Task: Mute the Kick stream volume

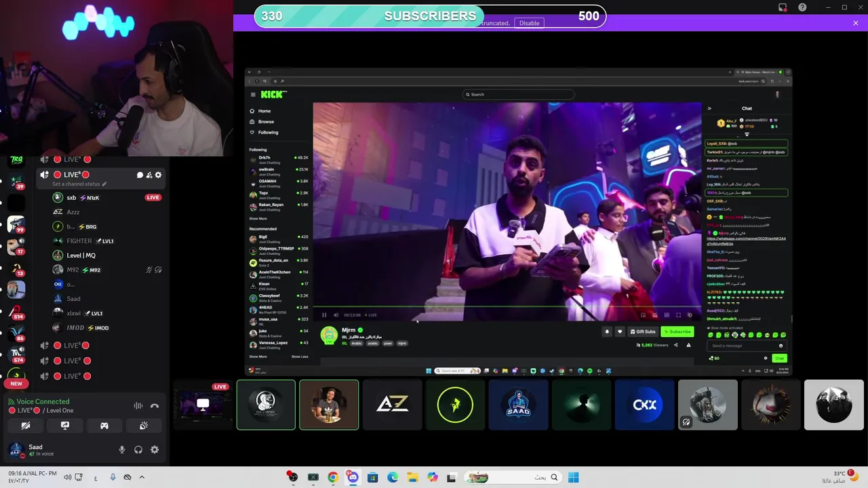Action: click(336, 315)
